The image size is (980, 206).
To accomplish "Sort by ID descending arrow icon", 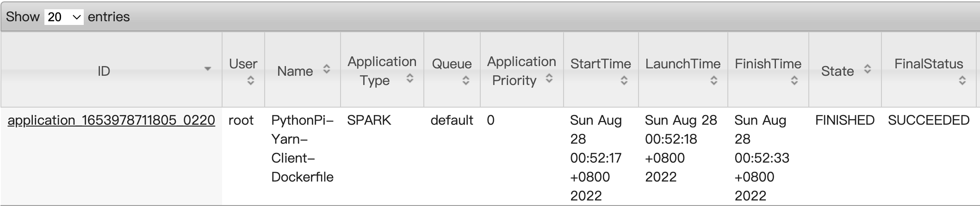I will tap(208, 69).
